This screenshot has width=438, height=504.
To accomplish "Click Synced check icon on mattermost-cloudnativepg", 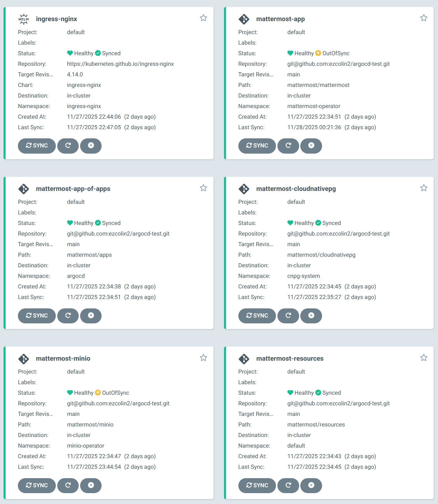I will 318,223.
